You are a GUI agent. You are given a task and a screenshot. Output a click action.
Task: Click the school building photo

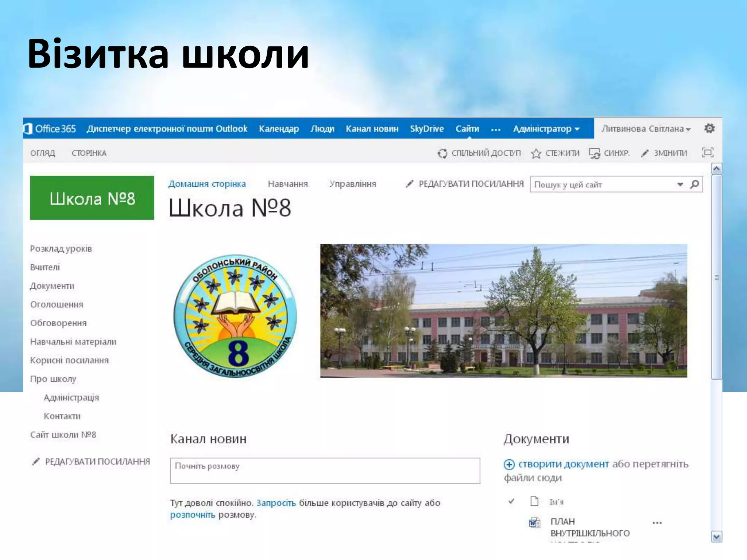click(x=503, y=311)
